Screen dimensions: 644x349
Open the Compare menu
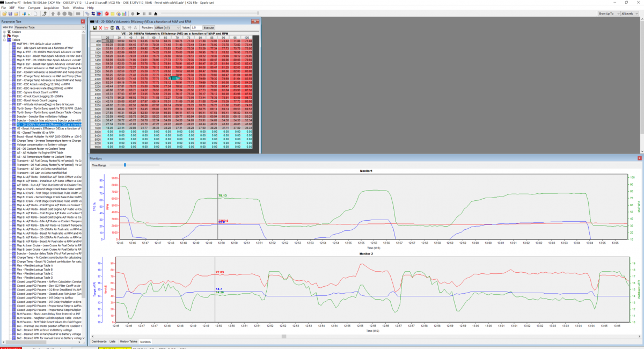click(x=34, y=8)
